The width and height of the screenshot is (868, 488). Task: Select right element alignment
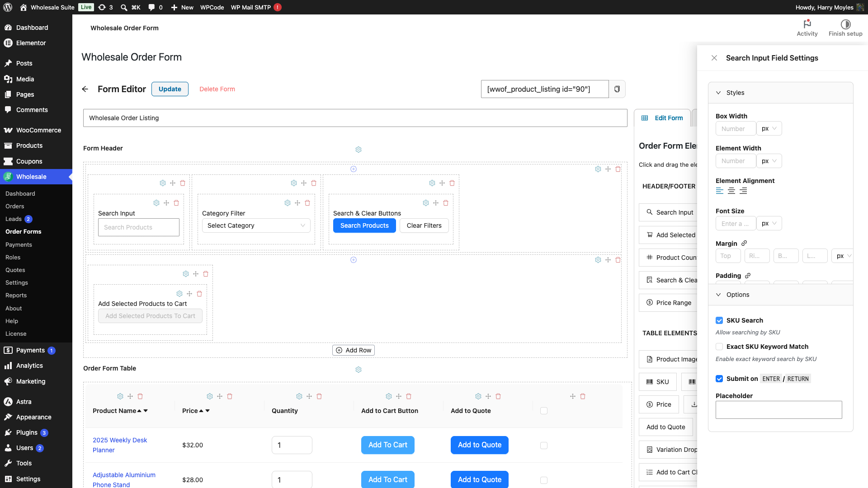tap(743, 191)
